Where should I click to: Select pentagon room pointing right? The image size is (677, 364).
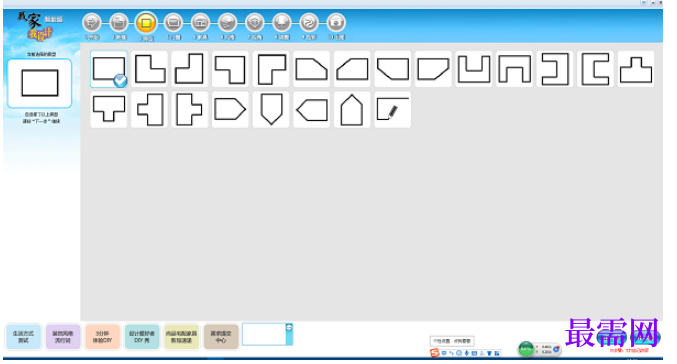point(231,110)
